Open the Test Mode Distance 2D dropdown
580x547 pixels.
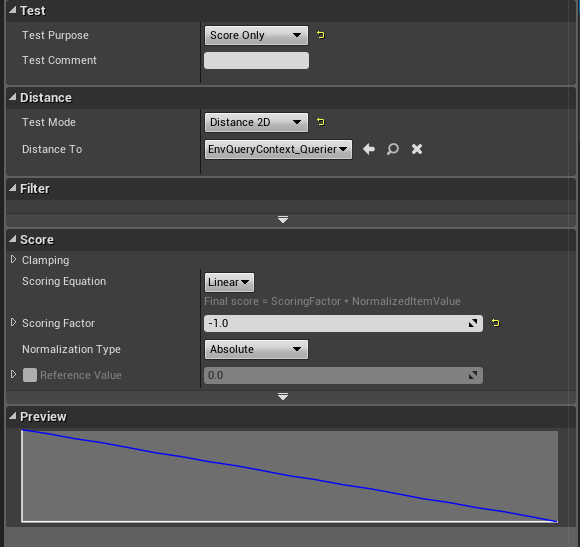[x=256, y=122]
